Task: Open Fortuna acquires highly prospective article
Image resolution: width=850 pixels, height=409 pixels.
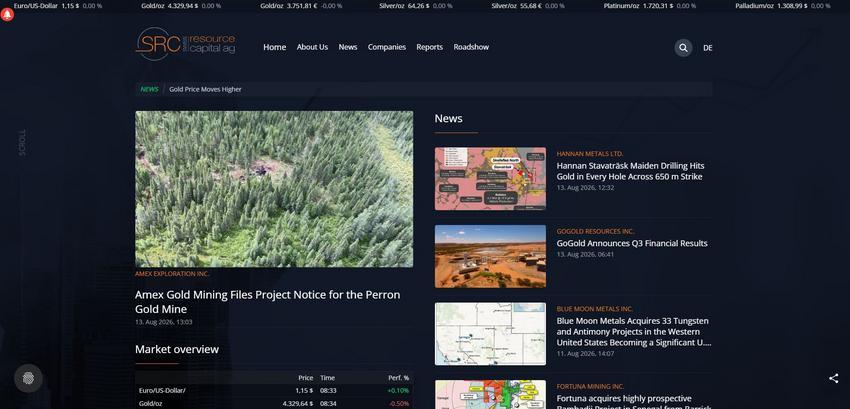Action: point(634,401)
